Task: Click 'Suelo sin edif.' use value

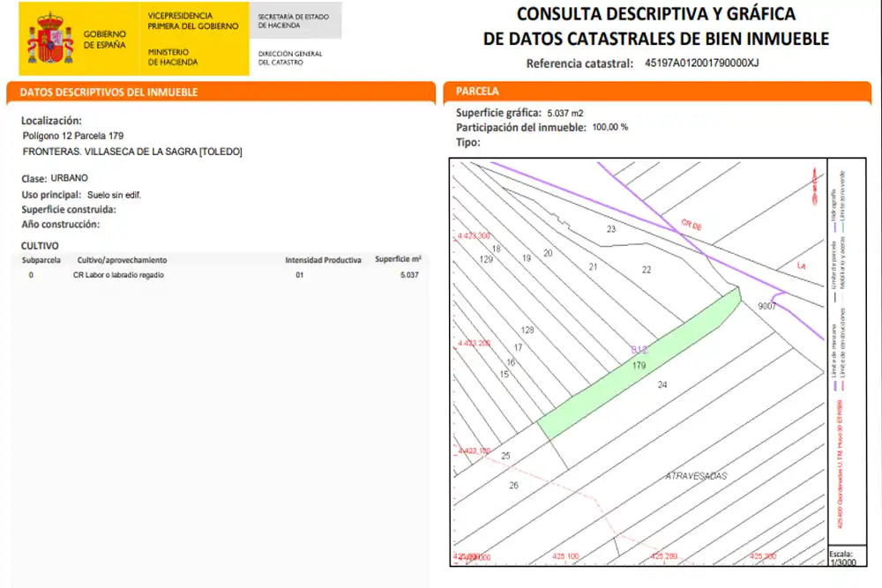Action: point(114,195)
